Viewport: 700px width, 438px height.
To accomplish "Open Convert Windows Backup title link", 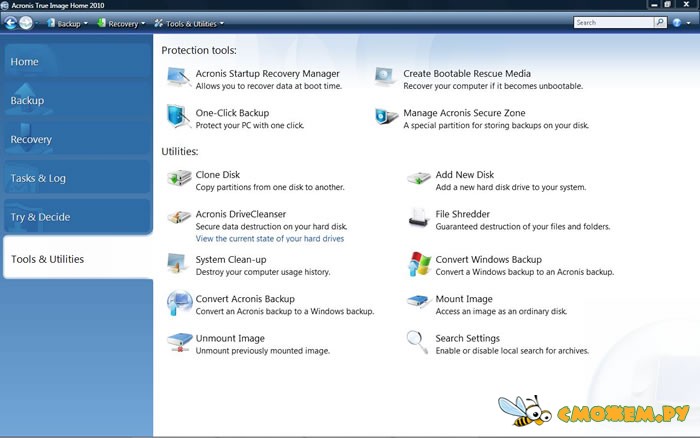I will coord(488,259).
